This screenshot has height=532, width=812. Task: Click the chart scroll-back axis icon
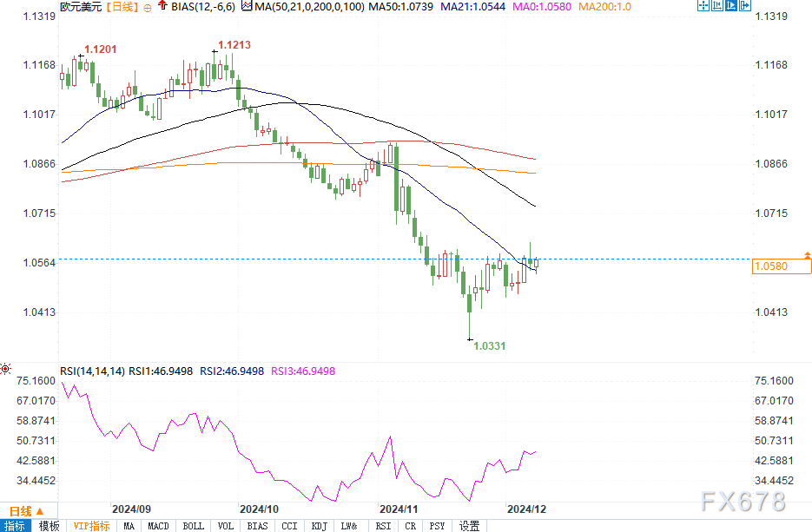pos(716,6)
